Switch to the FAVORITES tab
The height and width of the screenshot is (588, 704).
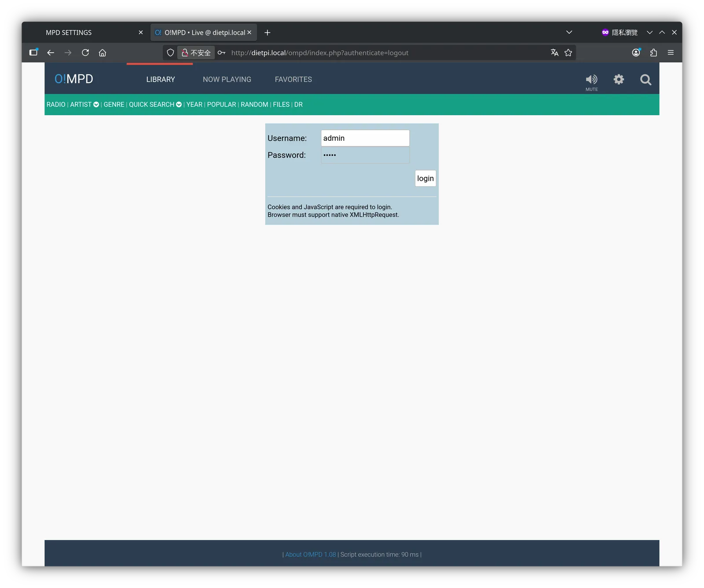[293, 80]
